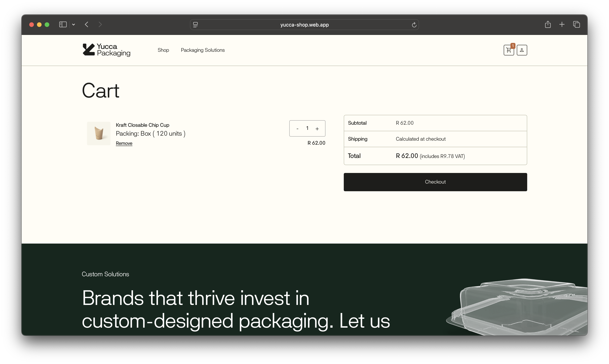The height and width of the screenshot is (364, 609).
Task: Increase the chip cup quantity
Action: [x=317, y=129]
